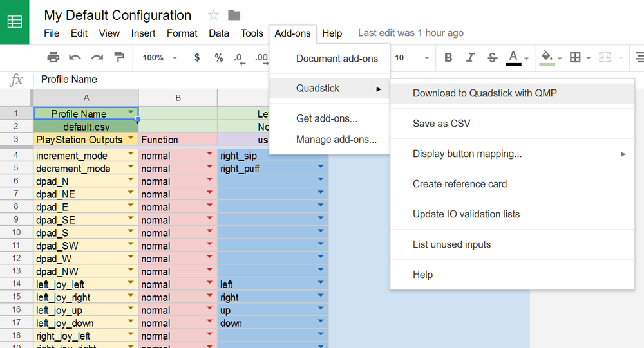Choose Manage add-ons...
Image resolution: width=644 pixels, height=348 pixels.
coord(330,140)
